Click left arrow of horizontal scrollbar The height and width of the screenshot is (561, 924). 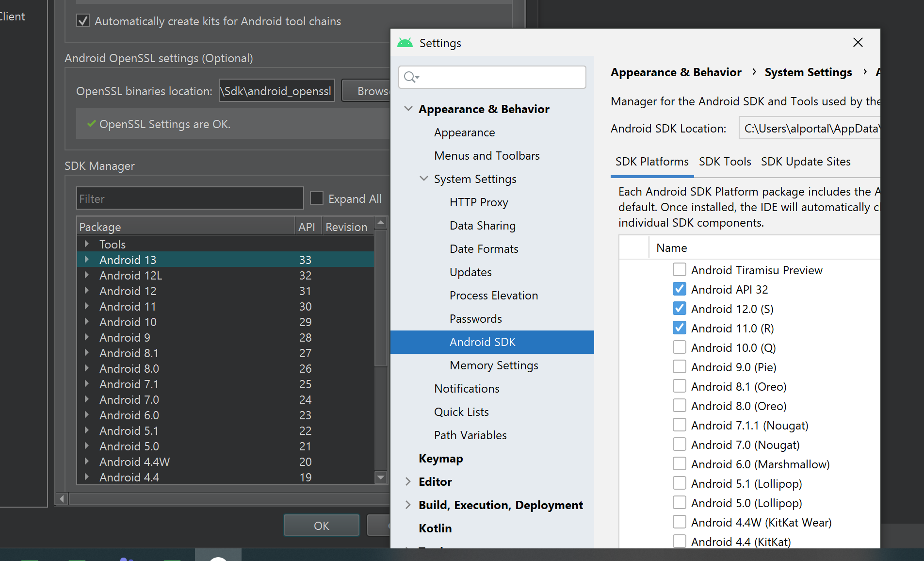(62, 499)
